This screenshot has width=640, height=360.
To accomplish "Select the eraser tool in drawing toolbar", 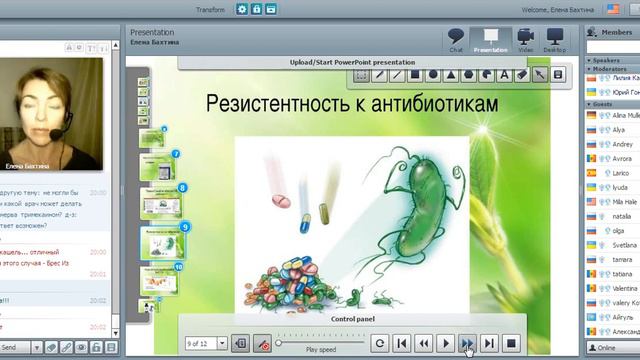I will (x=522, y=75).
